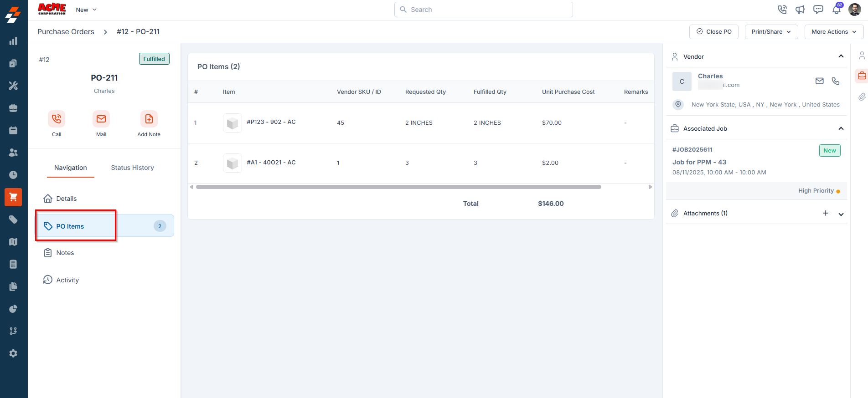Open the clock timesheet icon in sidebar
868x398 pixels.
pos(13,175)
